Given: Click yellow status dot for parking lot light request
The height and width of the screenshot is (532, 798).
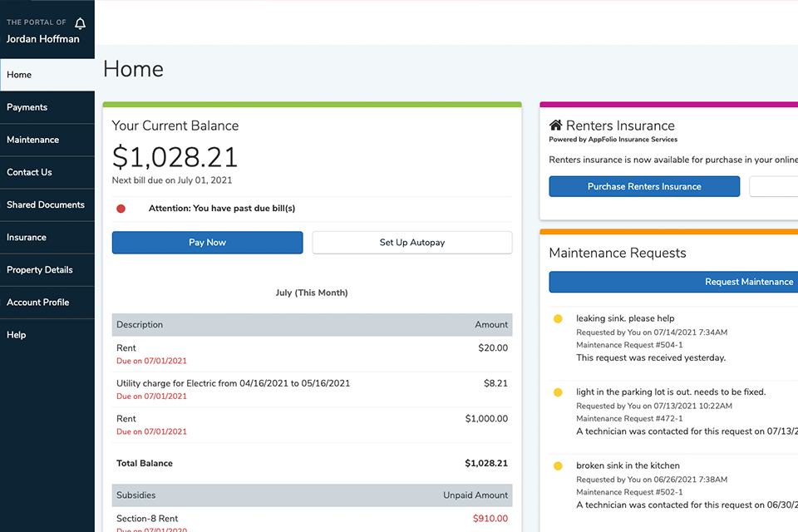Looking at the screenshot, I should tap(558, 392).
